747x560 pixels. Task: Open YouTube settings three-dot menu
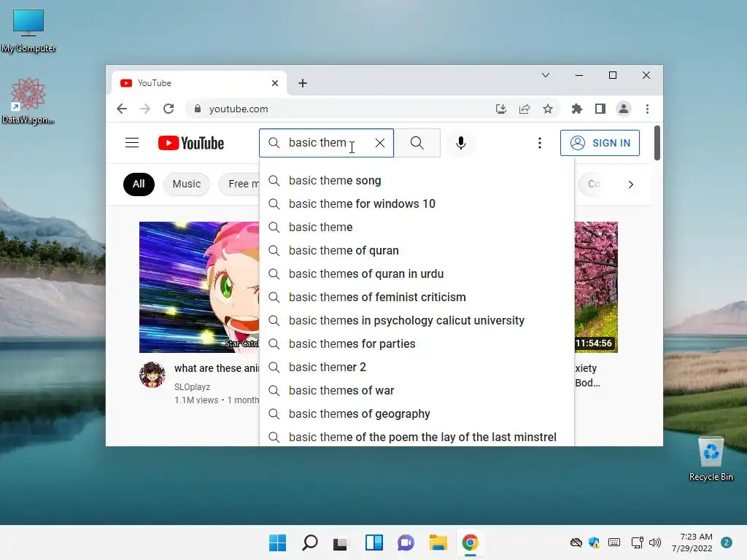point(539,143)
